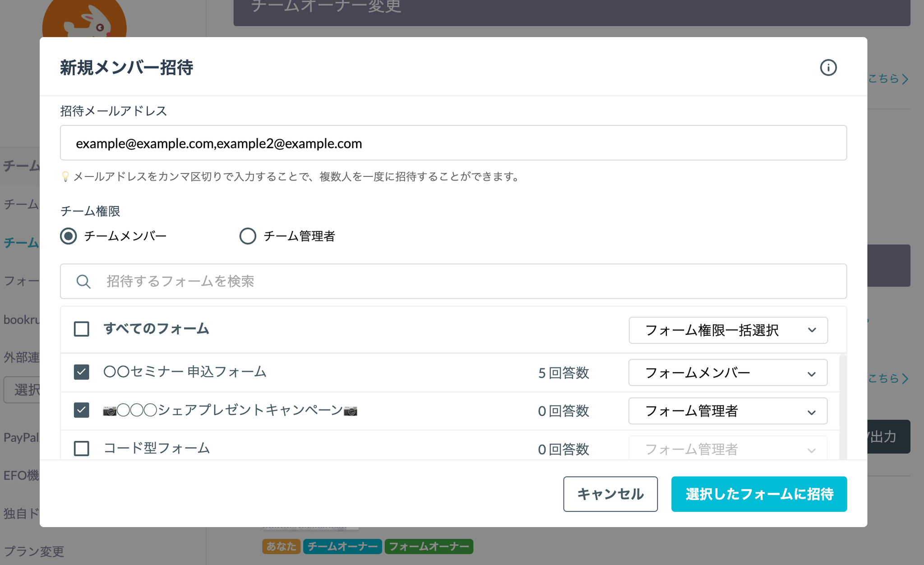
Task: Click the search magnifier icon
Action: click(x=83, y=282)
